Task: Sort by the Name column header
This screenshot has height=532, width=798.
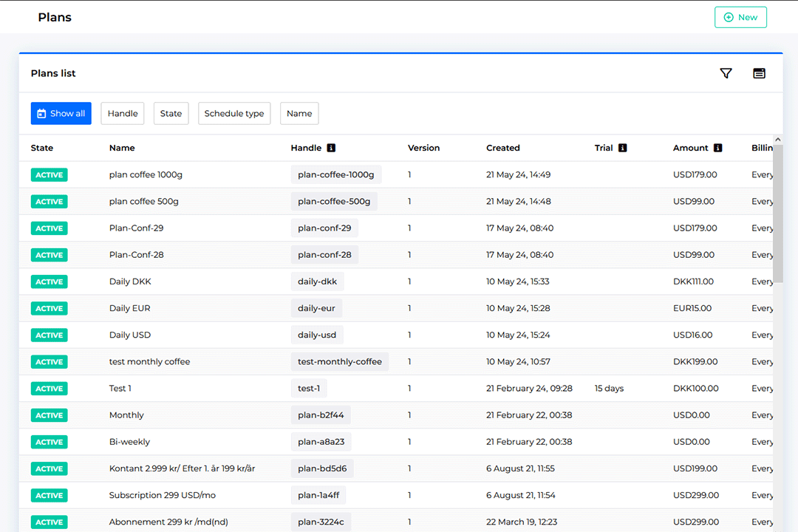Action: [x=122, y=148]
